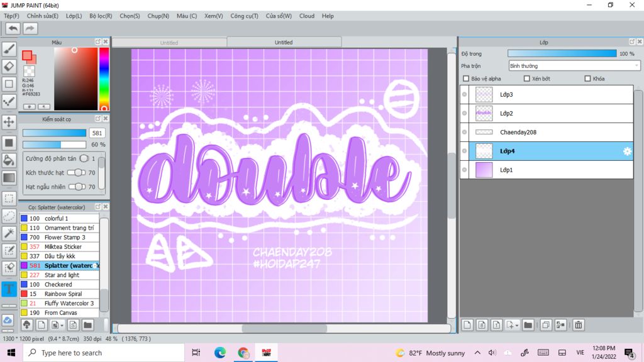Toggle the Kích thước hạt switch
644x362 pixels.
76,173
